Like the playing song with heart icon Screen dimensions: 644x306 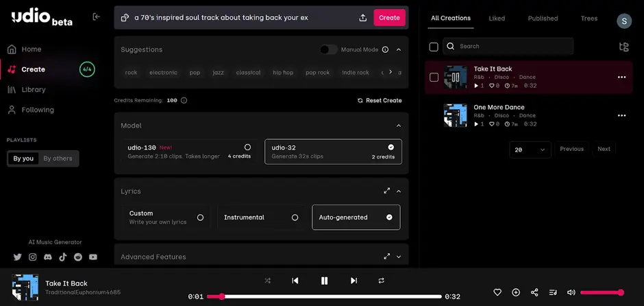pos(497,292)
